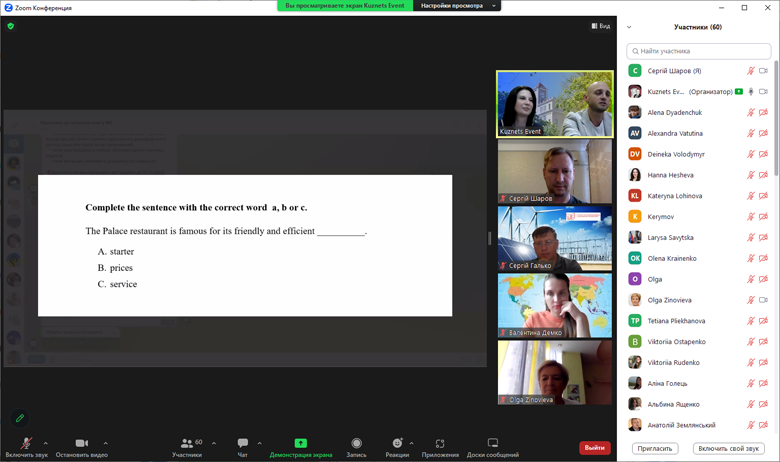Click the muted mic icon for Deineka Volodymyr
Screen dimensions: 780x462
(x=751, y=154)
